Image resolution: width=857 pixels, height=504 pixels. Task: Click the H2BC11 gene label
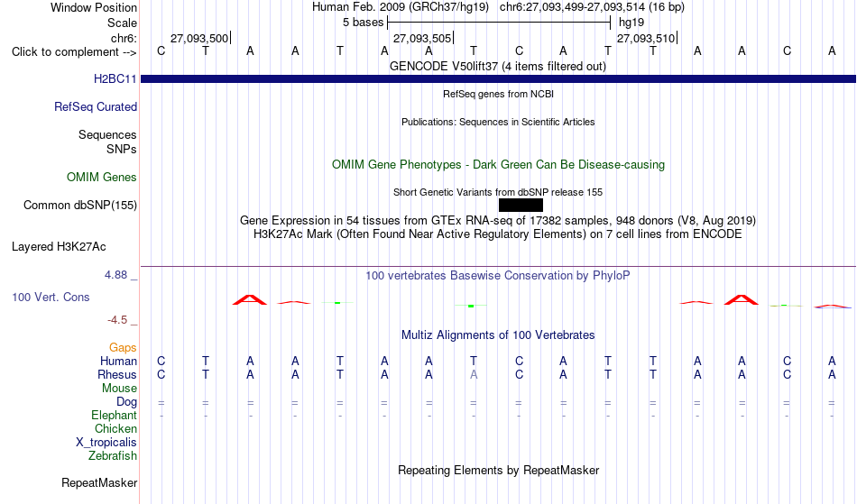(115, 79)
